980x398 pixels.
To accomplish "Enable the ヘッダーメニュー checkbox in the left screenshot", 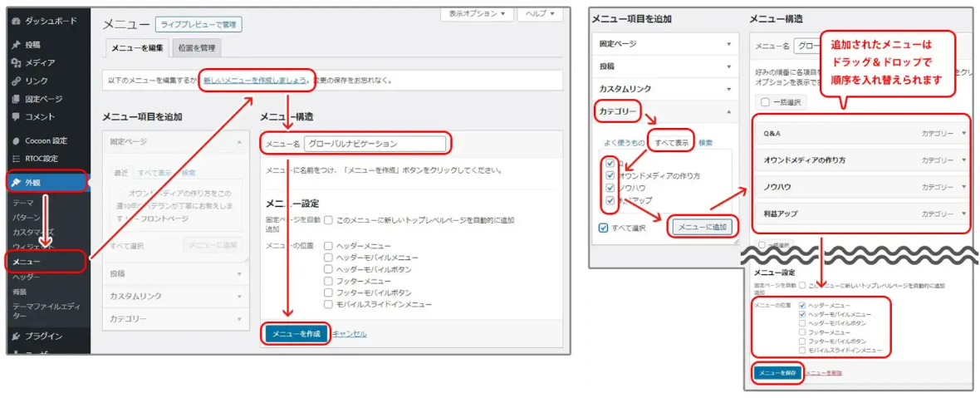I will (x=329, y=246).
